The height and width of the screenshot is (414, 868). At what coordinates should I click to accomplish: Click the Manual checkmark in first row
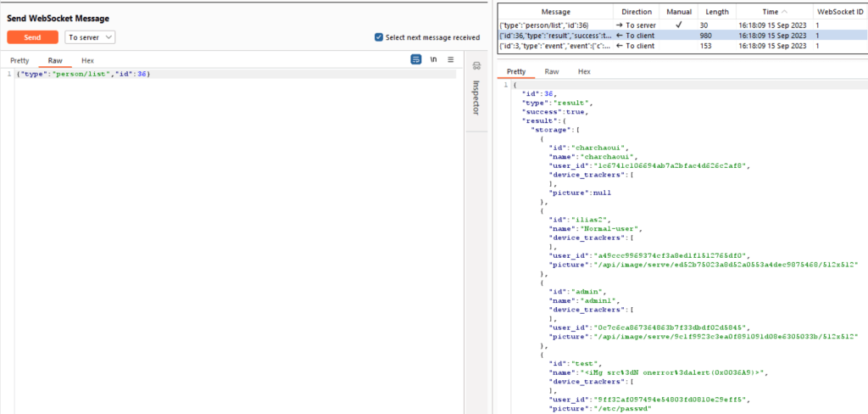678,26
